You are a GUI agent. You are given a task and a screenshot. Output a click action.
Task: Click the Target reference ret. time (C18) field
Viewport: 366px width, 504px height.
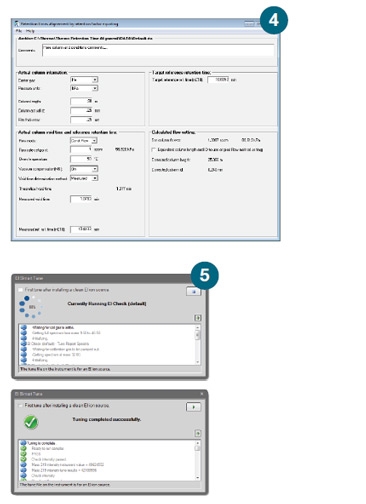[218, 80]
